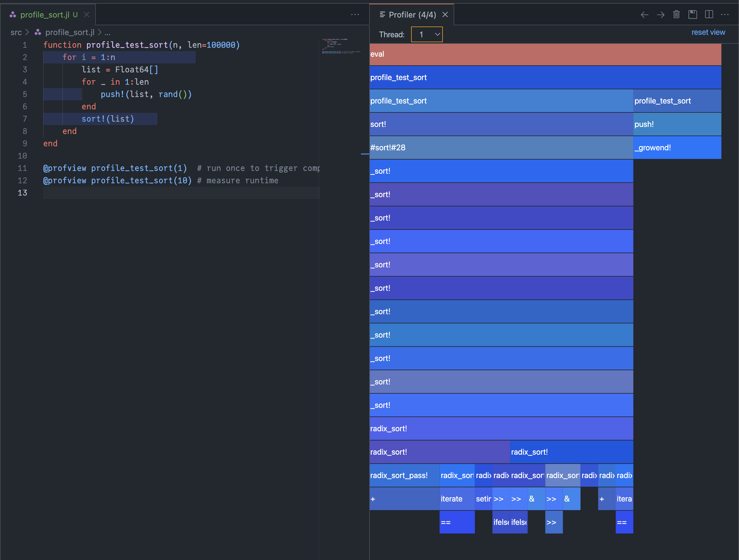Select the Profiler (4/4) tab

(412, 15)
